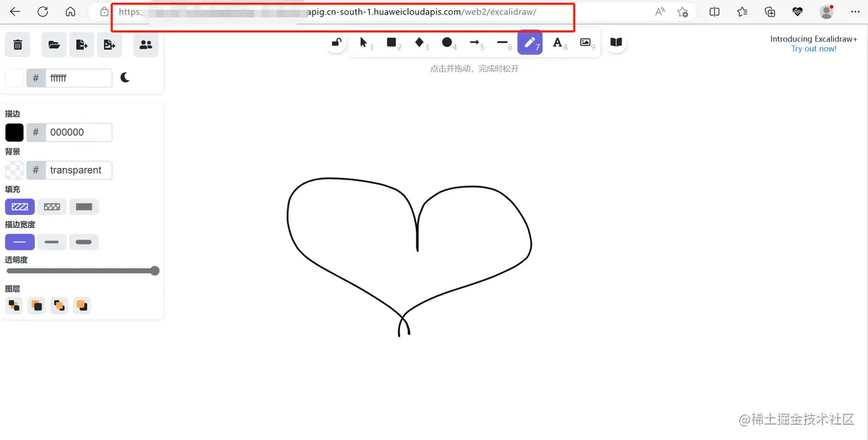Click the trash can clear canvas icon
868x440 pixels.
pos(17,45)
